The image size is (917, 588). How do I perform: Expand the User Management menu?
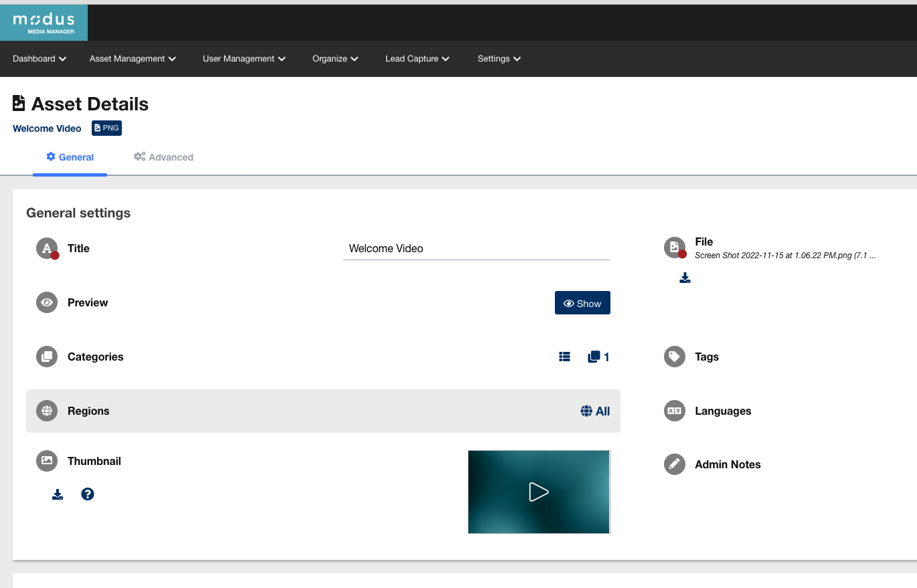point(244,59)
